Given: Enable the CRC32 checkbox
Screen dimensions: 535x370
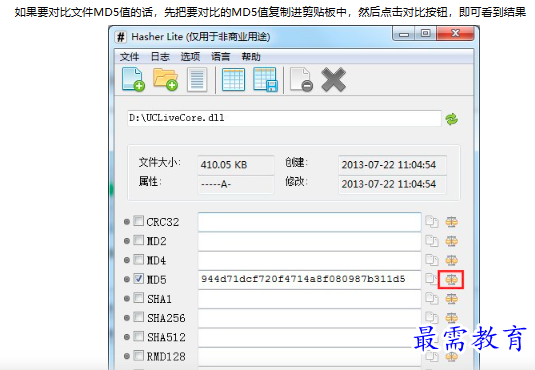Looking at the screenshot, I should (x=138, y=221).
